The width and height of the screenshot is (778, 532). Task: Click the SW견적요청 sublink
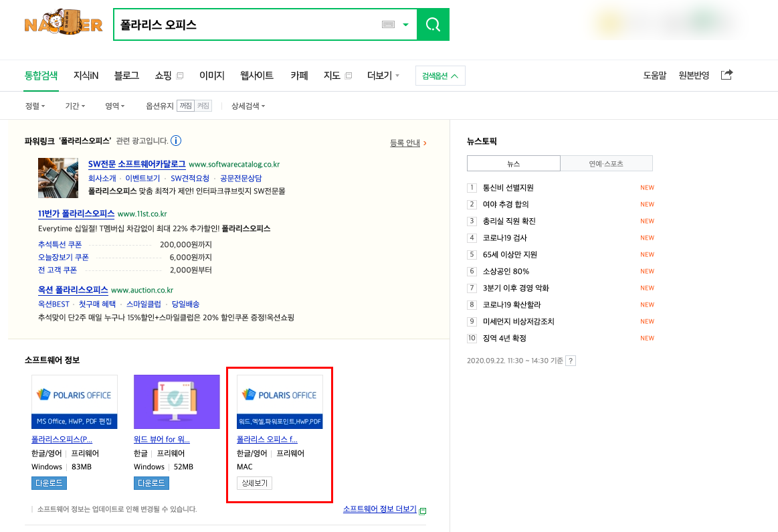point(190,178)
